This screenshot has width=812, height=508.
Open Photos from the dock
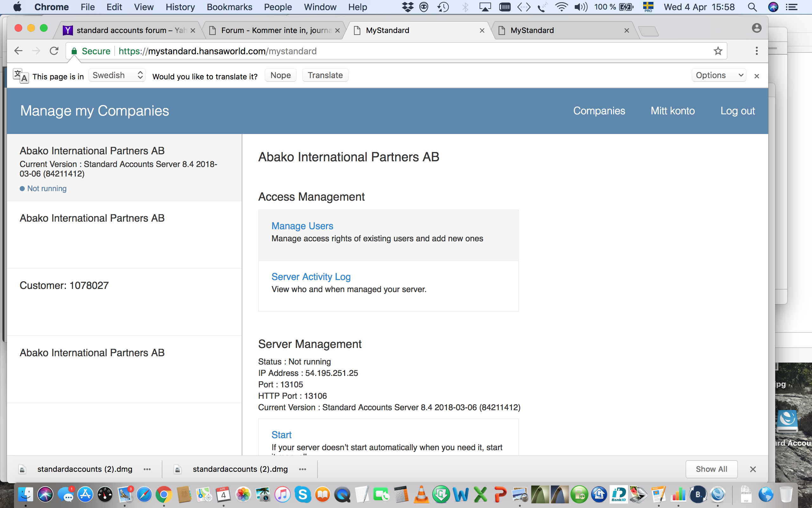(243, 495)
